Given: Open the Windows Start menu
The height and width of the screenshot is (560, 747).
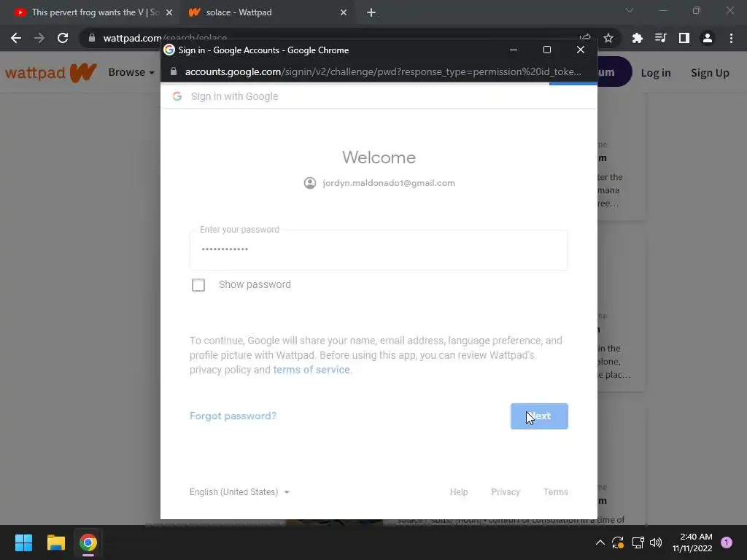Looking at the screenshot, I should 23,542.
